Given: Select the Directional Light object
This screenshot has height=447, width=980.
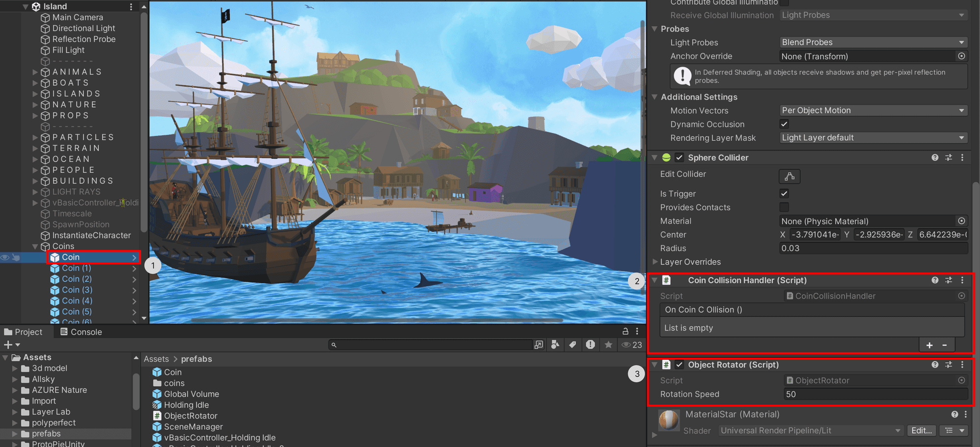Looking at the screenshot, I should click(83, 28).
